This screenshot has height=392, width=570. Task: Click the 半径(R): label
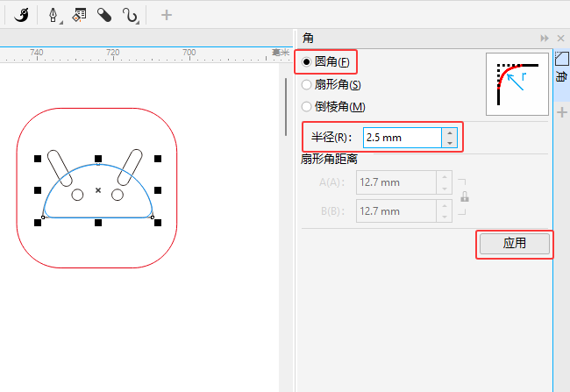coord(331,138)
